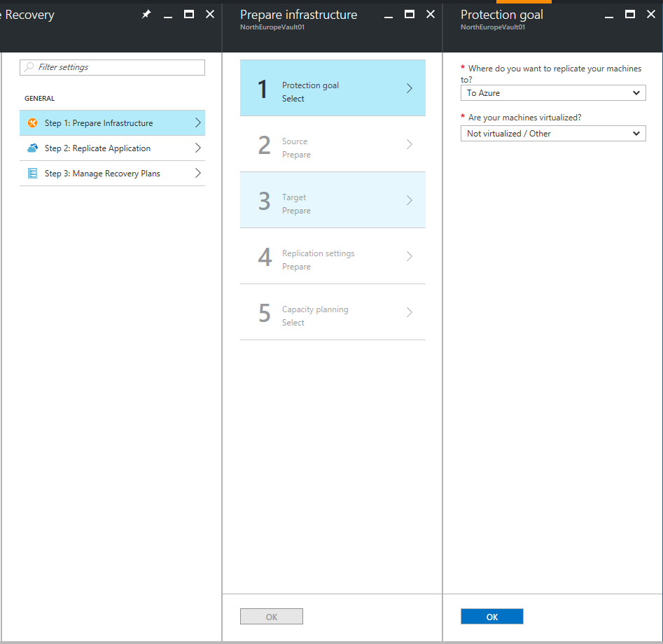Click the blue OK button in Protection goal
This screenshot has width=663, height=644.
(x=491, y=617)
